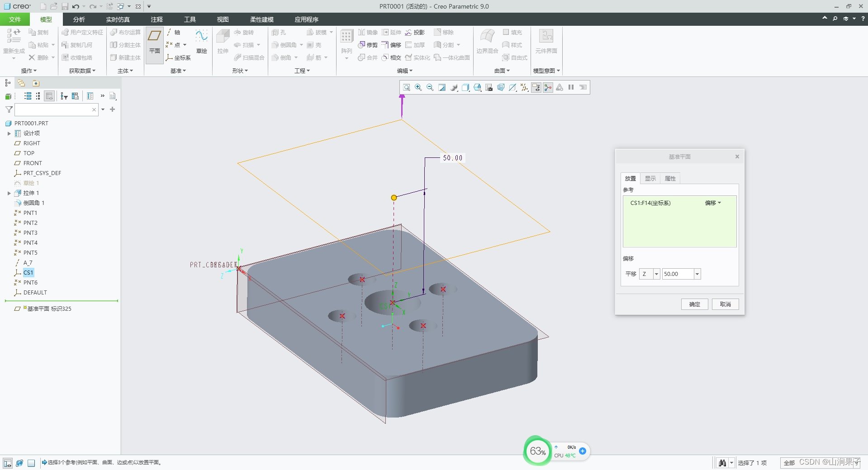The width and height of the screenshot is (868, 470).
Task: Click the perspective view icon
Action: tap(501, 87)
